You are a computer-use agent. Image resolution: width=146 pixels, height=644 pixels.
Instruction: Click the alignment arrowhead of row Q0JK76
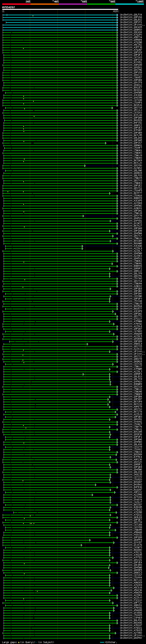pyautogui.click(x=82, y=545)
